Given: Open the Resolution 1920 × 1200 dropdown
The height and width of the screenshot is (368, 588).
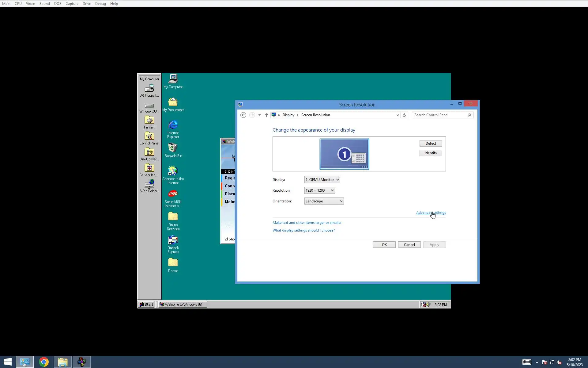Looking at the screenshot, I should coord(319,190).
